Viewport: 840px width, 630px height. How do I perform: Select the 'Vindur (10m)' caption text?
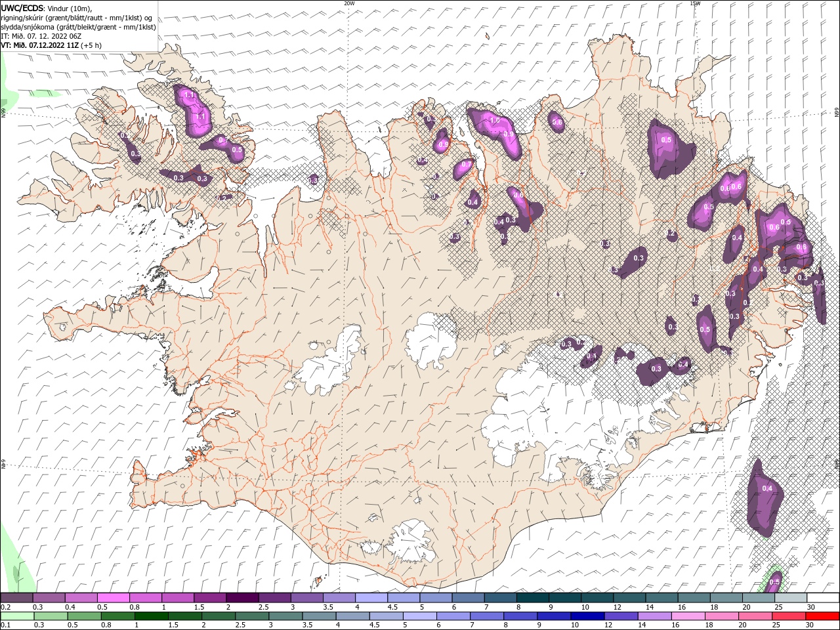[69, 8]
